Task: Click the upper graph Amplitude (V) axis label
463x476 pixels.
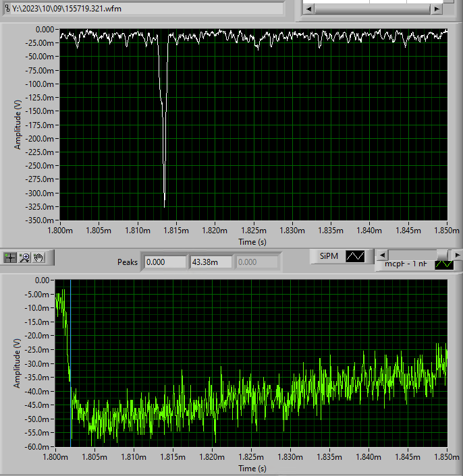Action: tap(18, 125)
